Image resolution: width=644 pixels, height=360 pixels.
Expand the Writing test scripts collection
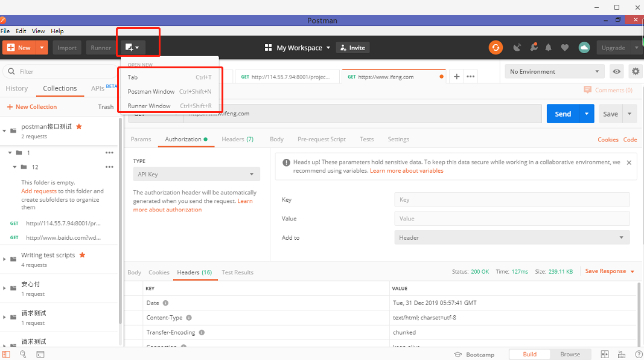(4, 259)
